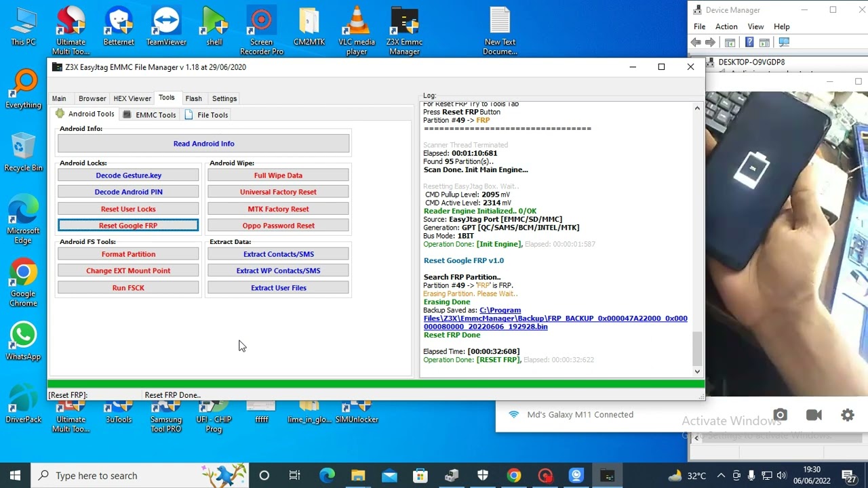Open WhatsApp desktop shortcut
The width and height of the screenshot is (868, 488).
[x=23, y=341]
